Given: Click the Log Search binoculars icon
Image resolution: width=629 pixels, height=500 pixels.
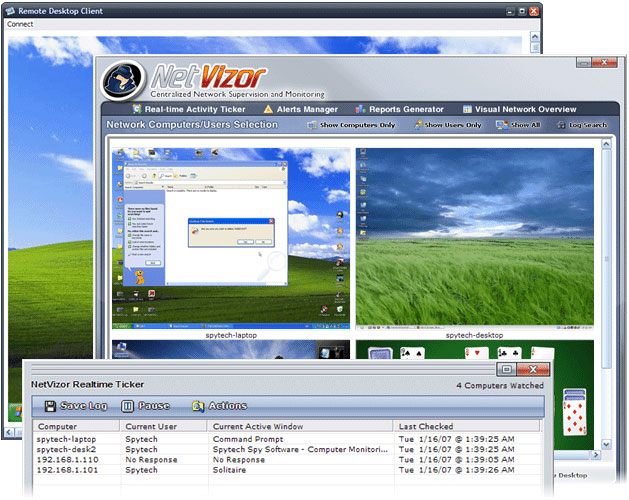Looking at the screenshot, I should point(561,125).
